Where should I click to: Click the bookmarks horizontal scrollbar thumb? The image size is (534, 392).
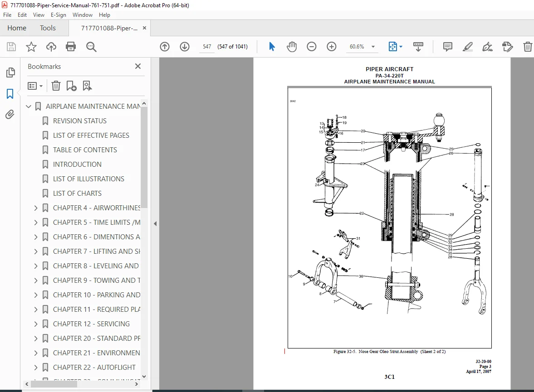pyautogui.click(x=54, y=384)
